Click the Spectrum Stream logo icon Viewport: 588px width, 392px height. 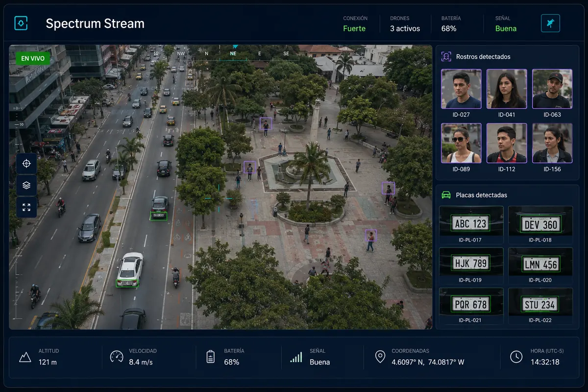[x=21, y=23]
